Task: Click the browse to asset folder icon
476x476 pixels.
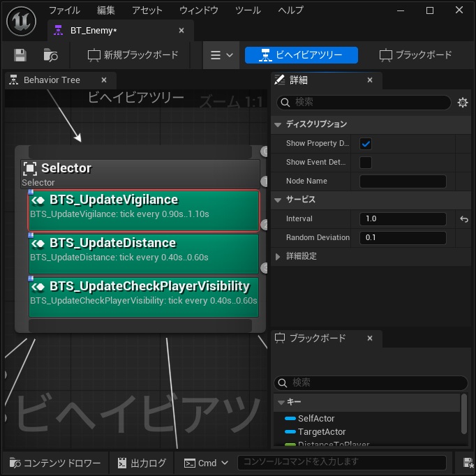Action: tap(50, 55)
